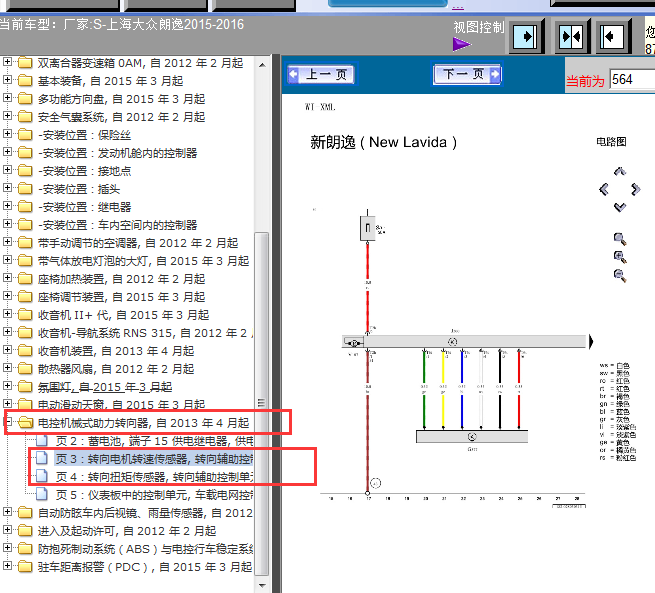
Task: Expand the 座椅加热装置 folder node
Action: [x=7, y=277]
